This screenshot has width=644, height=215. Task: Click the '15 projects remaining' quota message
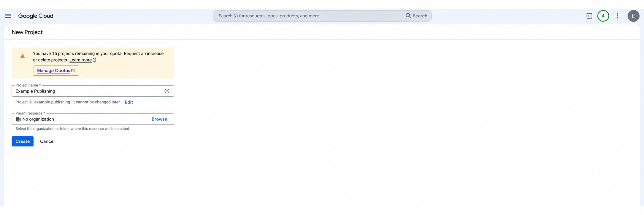click(x=98, y=57)
